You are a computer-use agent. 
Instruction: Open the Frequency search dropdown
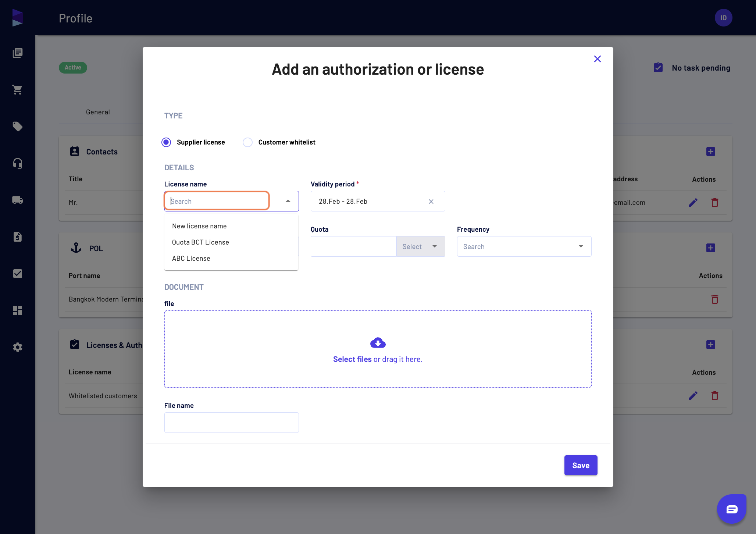pyautogui.click(x=524, y=246)
